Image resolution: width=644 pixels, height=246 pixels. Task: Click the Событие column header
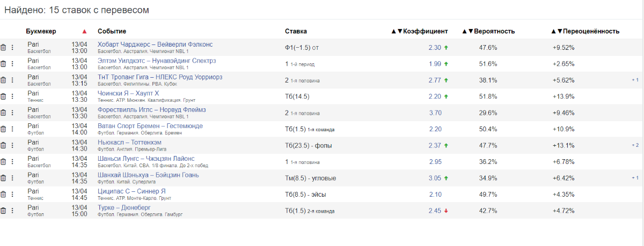tap(112, 31)
